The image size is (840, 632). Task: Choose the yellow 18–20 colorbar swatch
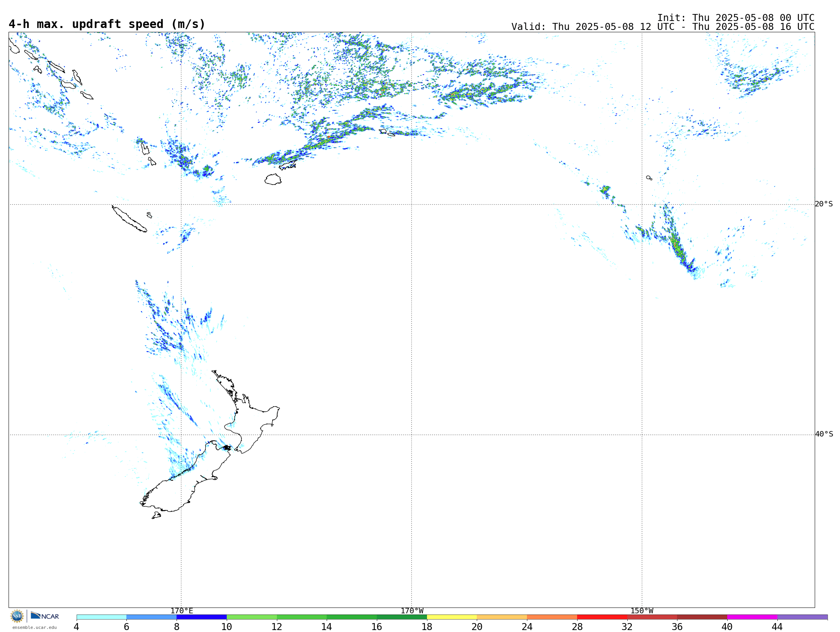[x=452, y=617]
